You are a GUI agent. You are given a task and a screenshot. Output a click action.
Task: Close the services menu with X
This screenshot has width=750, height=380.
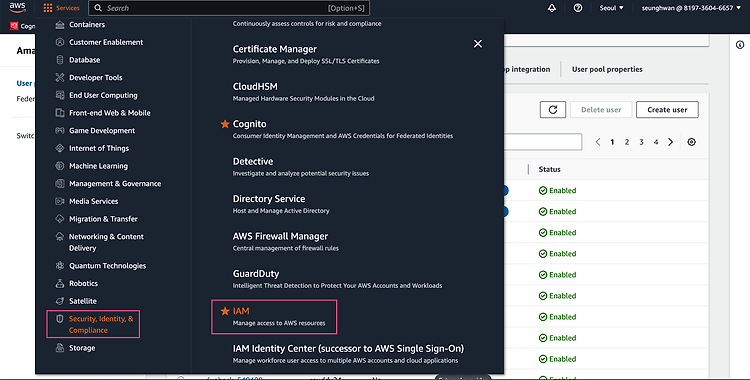click(x=478, y=44)
